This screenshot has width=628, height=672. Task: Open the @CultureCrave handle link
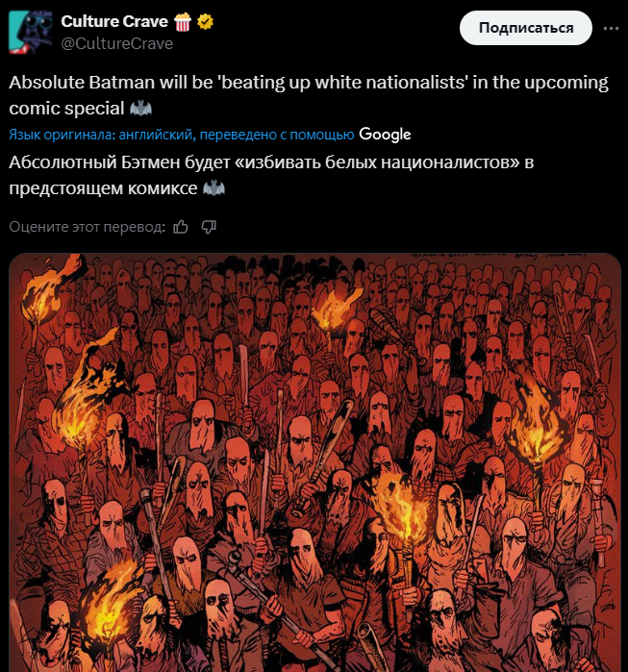tap(117, 43)
